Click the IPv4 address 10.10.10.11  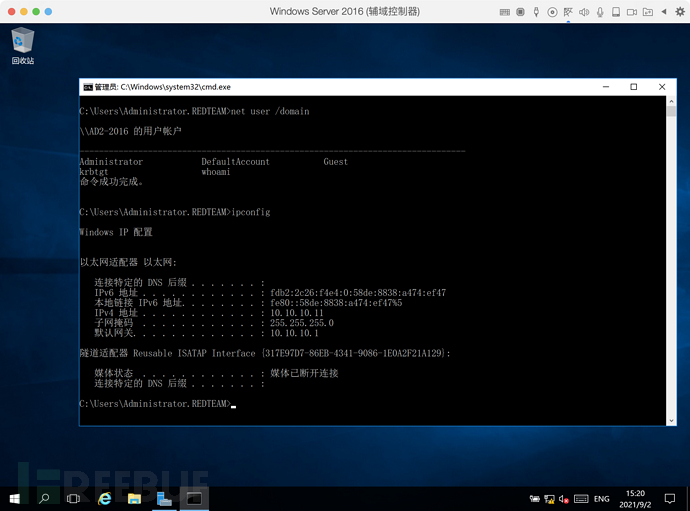pyautogui.click(x=297, y=313)
